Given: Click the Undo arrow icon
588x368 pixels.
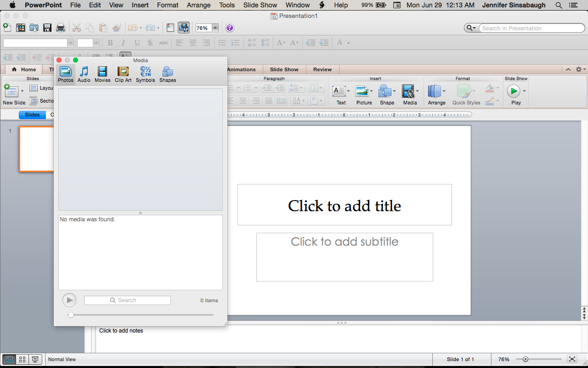Looking at the screenshot, I should pyautogui.click(x=132, y=28).
